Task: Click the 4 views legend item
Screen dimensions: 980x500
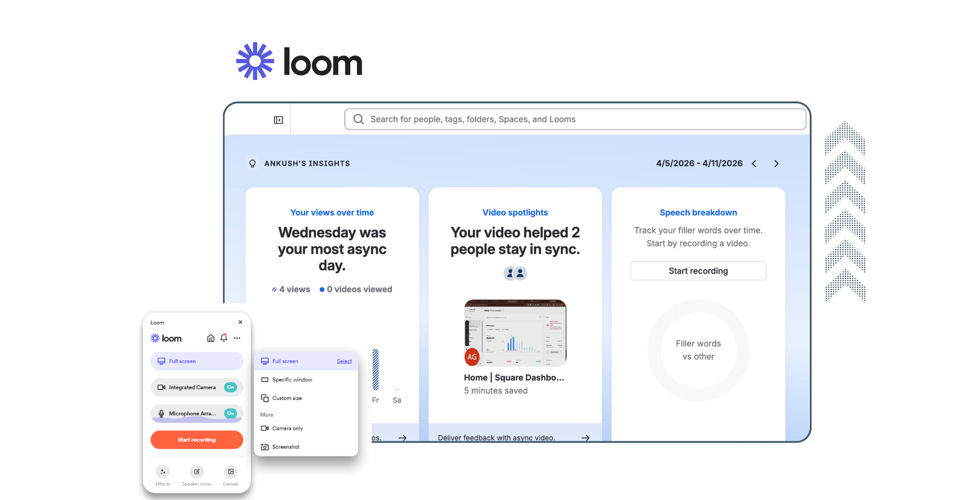Action: tap(291, 289)
